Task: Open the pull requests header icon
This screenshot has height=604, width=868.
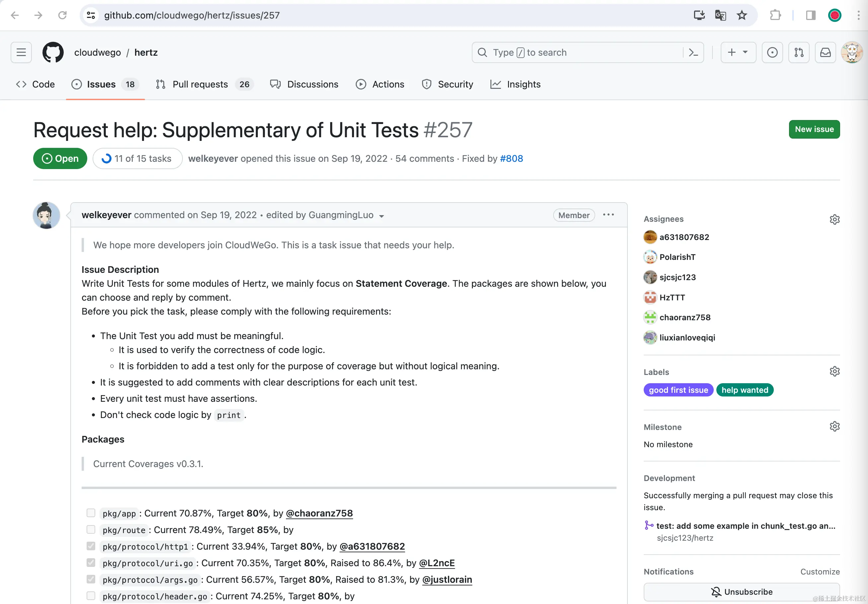Action: (798, 52)
